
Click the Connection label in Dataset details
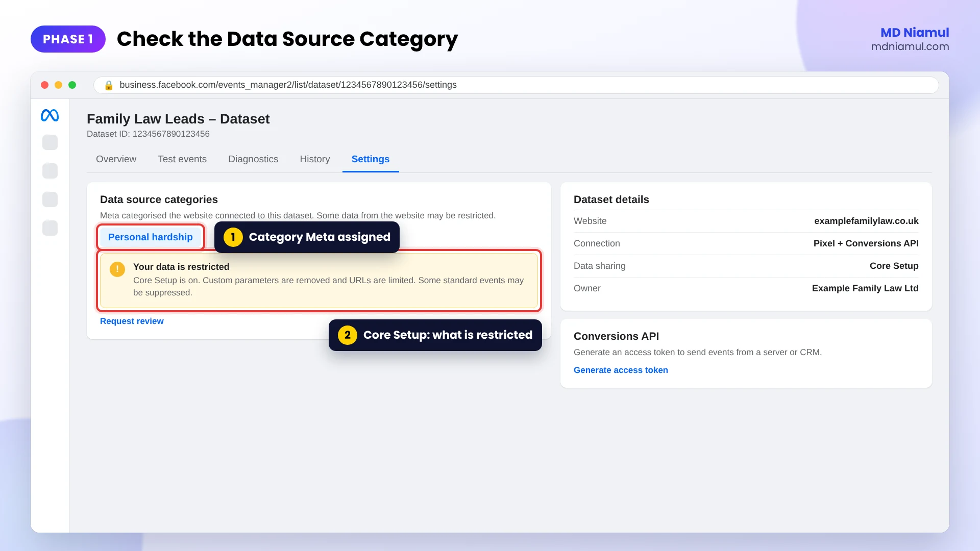(597, 243)
